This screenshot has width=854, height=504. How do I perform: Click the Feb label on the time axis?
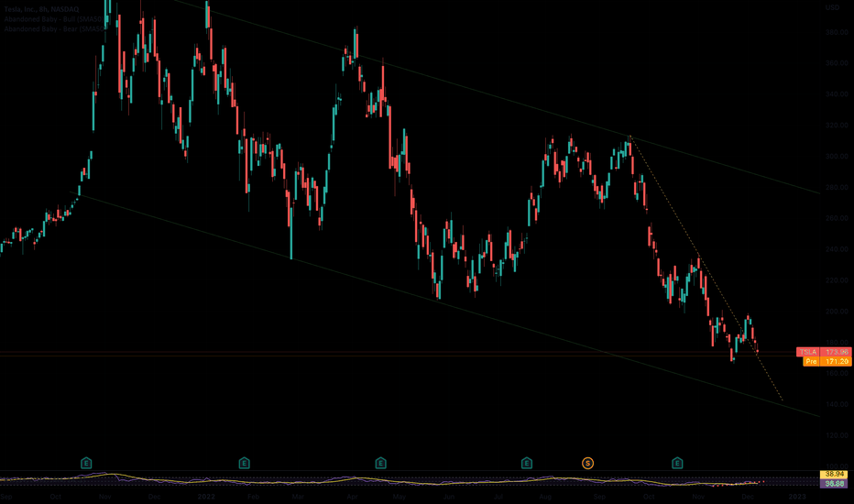[253, 497]
